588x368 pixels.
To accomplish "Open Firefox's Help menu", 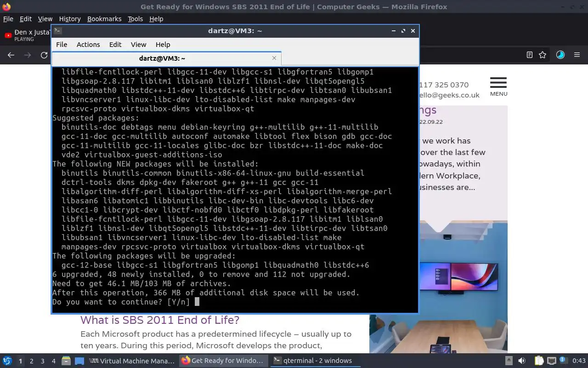I will coord(156,19).
